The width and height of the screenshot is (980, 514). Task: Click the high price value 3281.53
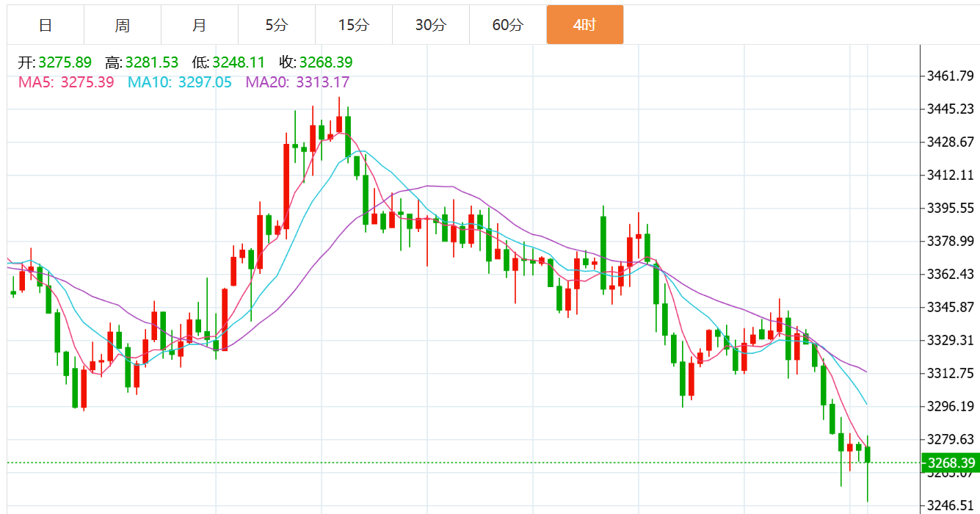point(152,62)
